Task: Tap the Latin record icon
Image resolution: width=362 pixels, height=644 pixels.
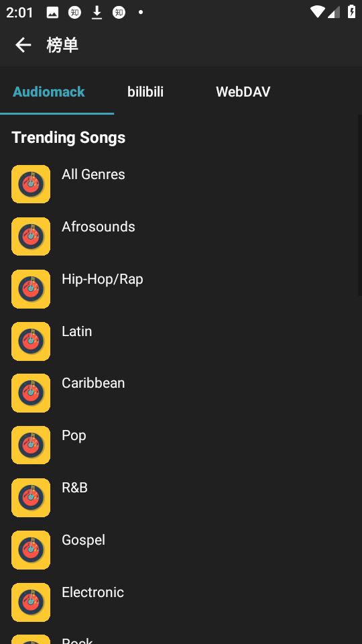Action: pos(31,341)
